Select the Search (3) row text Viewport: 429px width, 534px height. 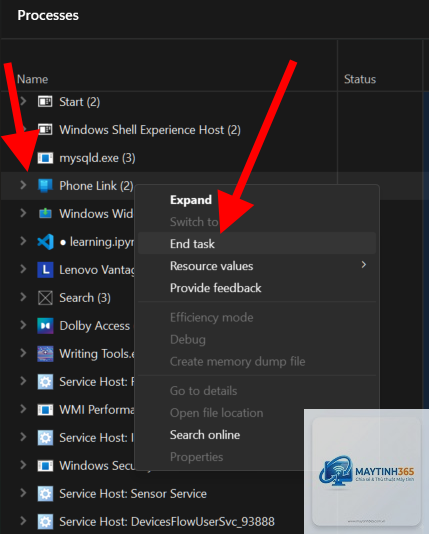click(x=85, y=298)
